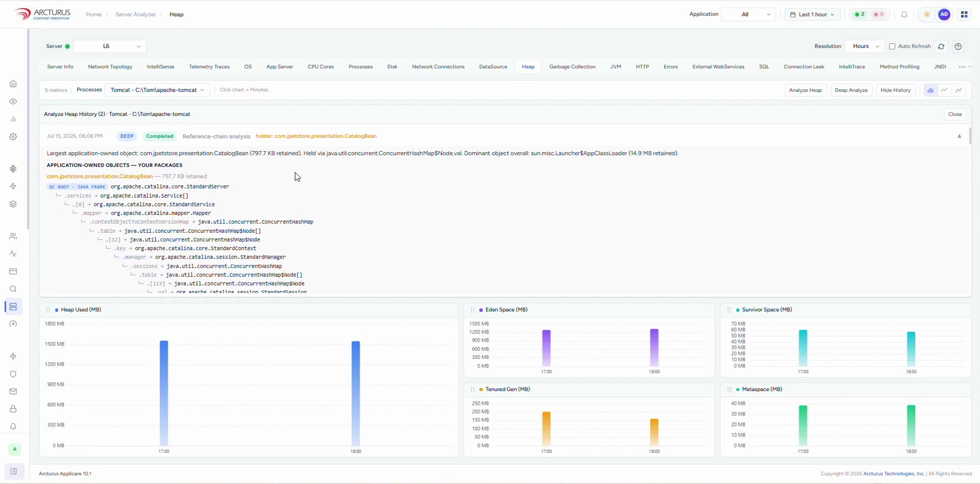Screen dimensions: 980x484
Task: Select the highlighted server analyzer sidebar icon
Action: (x=13, y=306)
